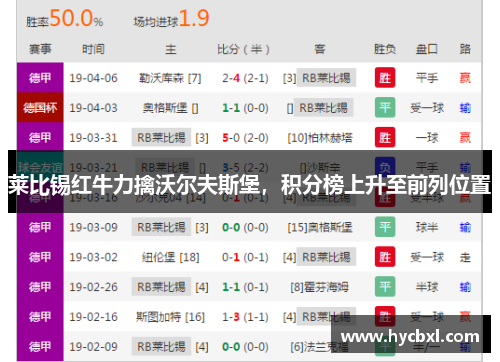
Task: Click the 客 column header
Action: (x=319, y=49)
